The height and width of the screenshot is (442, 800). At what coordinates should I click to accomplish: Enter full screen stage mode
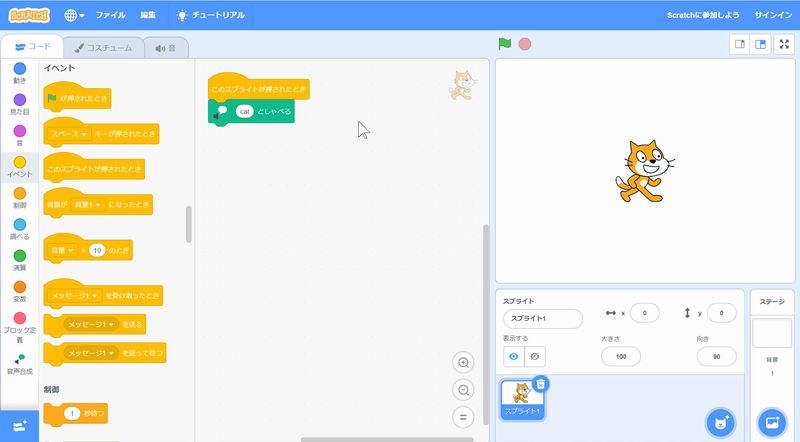coord(783,44)
